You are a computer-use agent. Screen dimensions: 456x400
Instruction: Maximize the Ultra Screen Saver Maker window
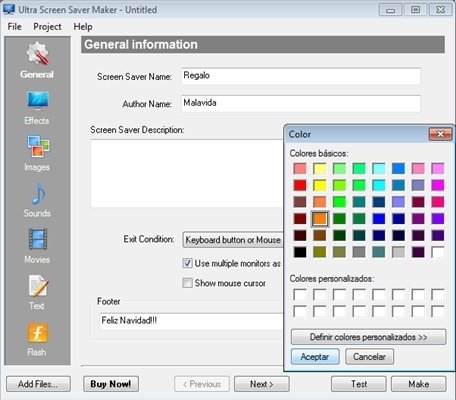[x=415, y=10]
